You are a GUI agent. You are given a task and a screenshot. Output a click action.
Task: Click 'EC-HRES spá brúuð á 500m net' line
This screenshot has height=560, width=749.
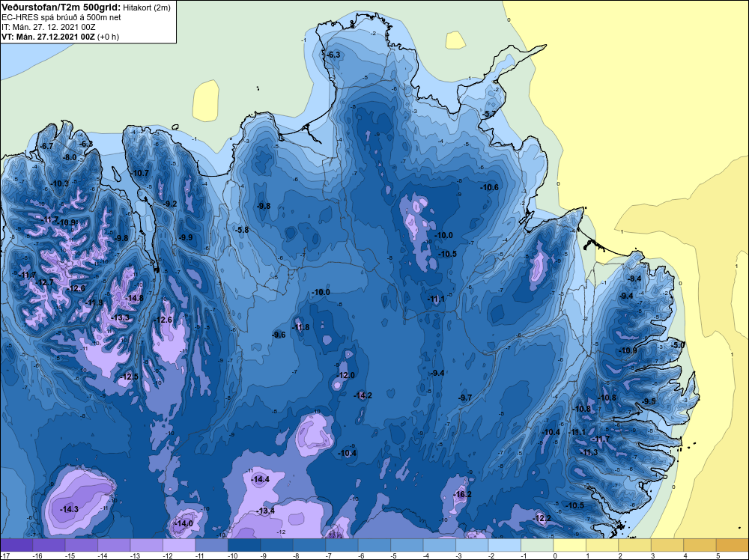pyautogui.click(x=61, y=17)
